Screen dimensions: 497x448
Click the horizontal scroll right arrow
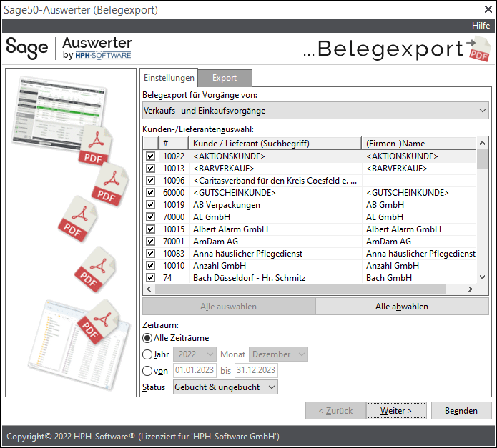point(470,289)
